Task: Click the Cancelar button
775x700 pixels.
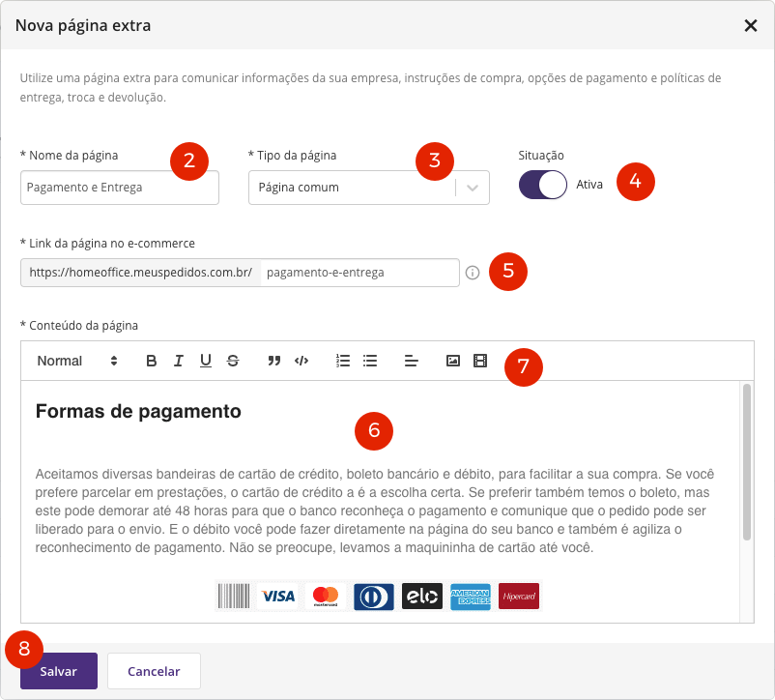Action: 154,671
